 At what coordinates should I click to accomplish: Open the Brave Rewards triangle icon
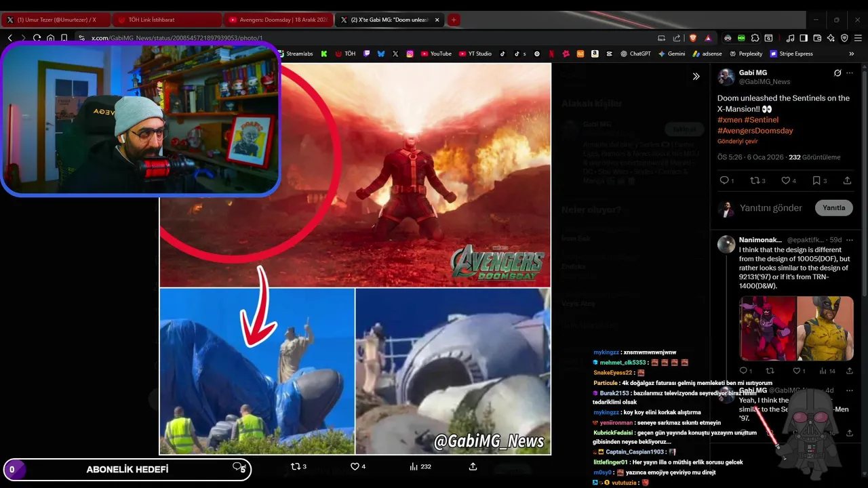(708, 38)
